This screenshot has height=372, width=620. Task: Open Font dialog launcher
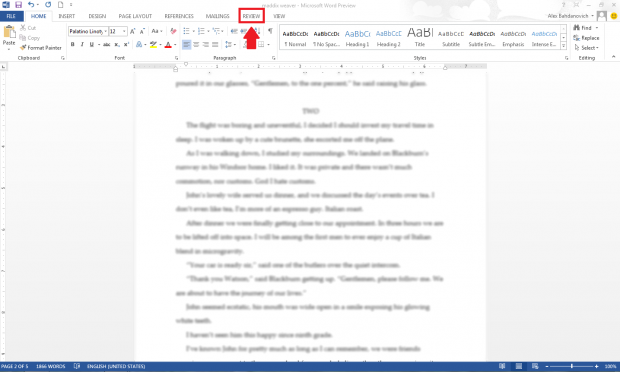(x=176, y=58)
